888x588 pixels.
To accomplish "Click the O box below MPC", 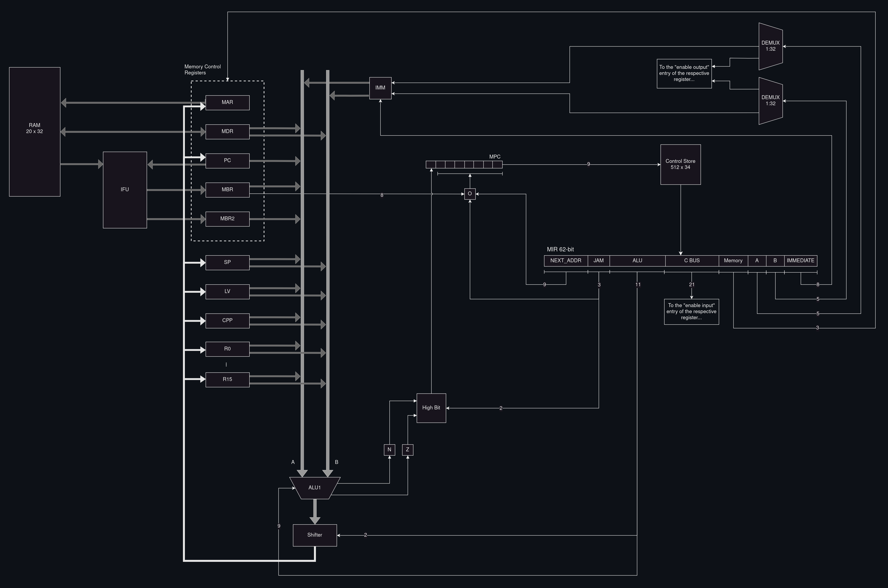I will point(470,194).
